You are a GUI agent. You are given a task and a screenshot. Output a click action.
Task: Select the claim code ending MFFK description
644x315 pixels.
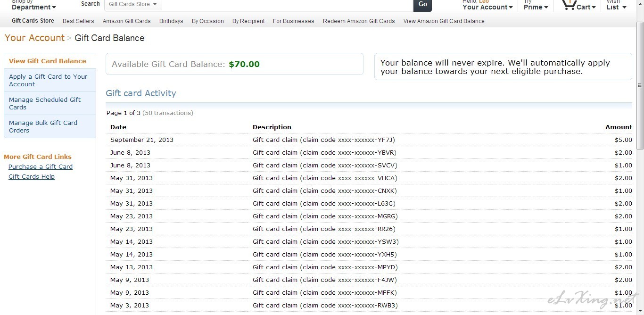click(325, 292)
